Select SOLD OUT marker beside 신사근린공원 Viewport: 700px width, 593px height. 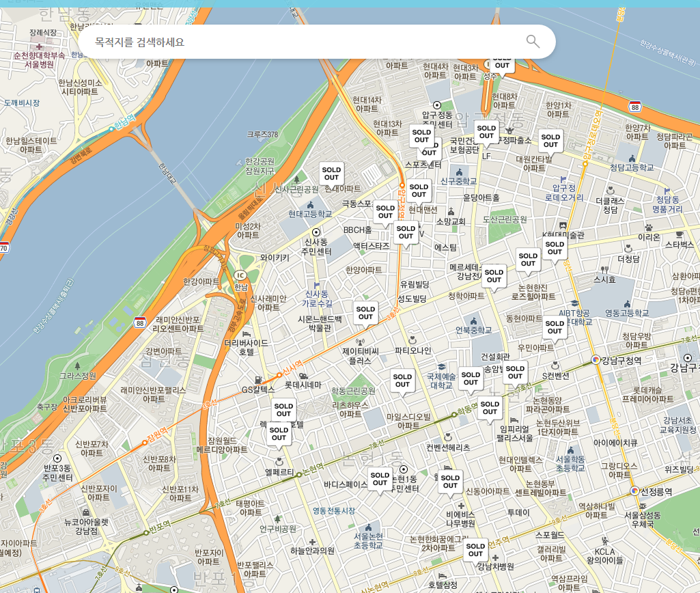[331, 174]
